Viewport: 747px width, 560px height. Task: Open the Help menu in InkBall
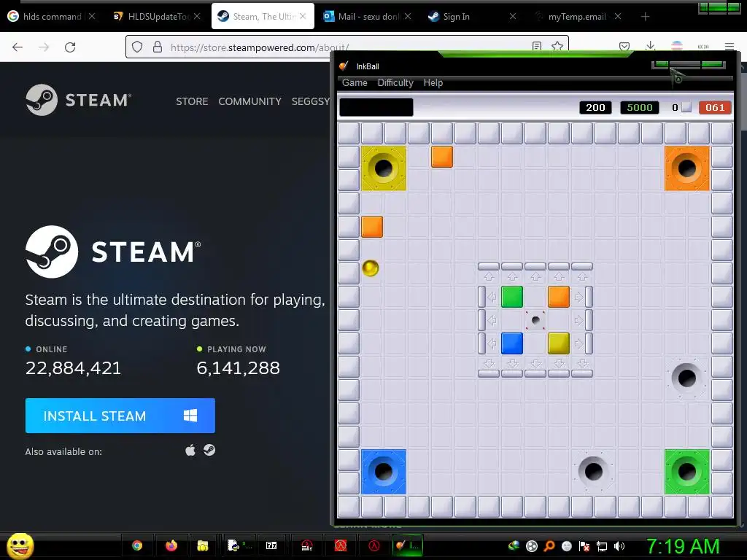(433, 83)
